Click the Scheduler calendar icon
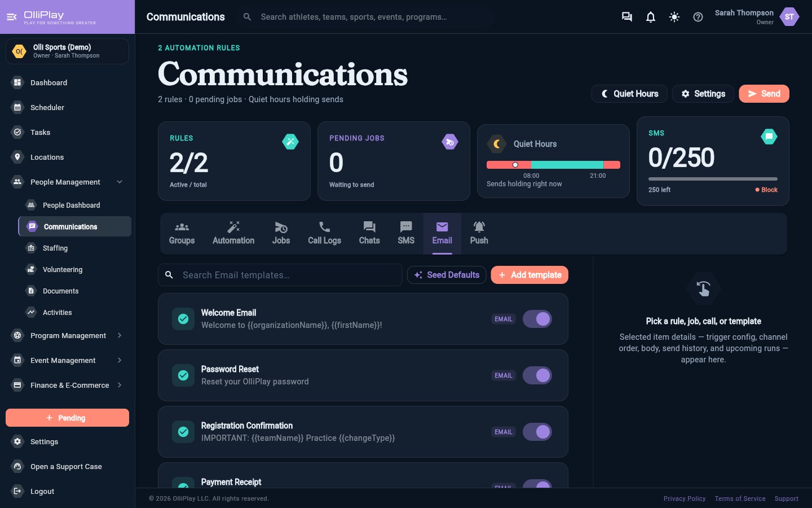This screenshot has height=508, width=812. (x=17, y=107)
